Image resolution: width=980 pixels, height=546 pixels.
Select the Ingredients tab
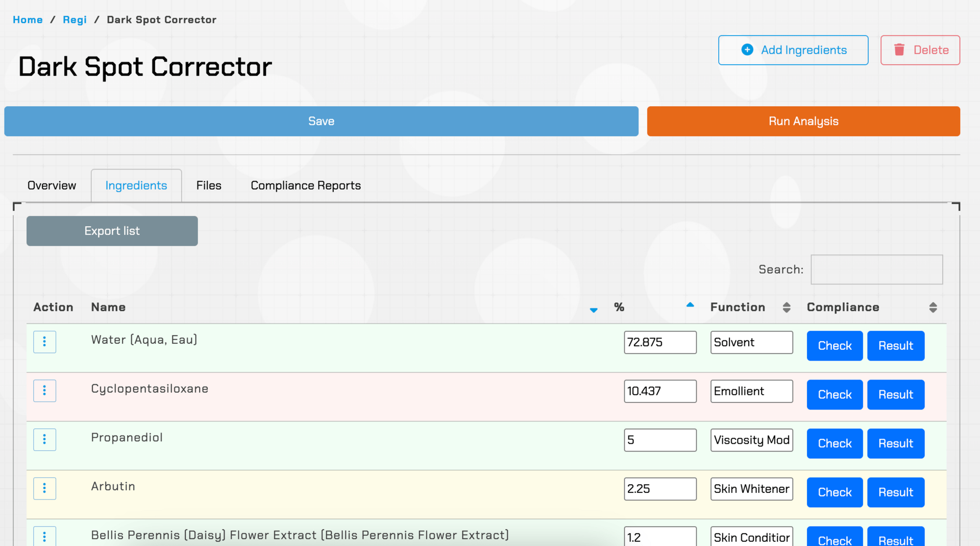pos(136,185)
